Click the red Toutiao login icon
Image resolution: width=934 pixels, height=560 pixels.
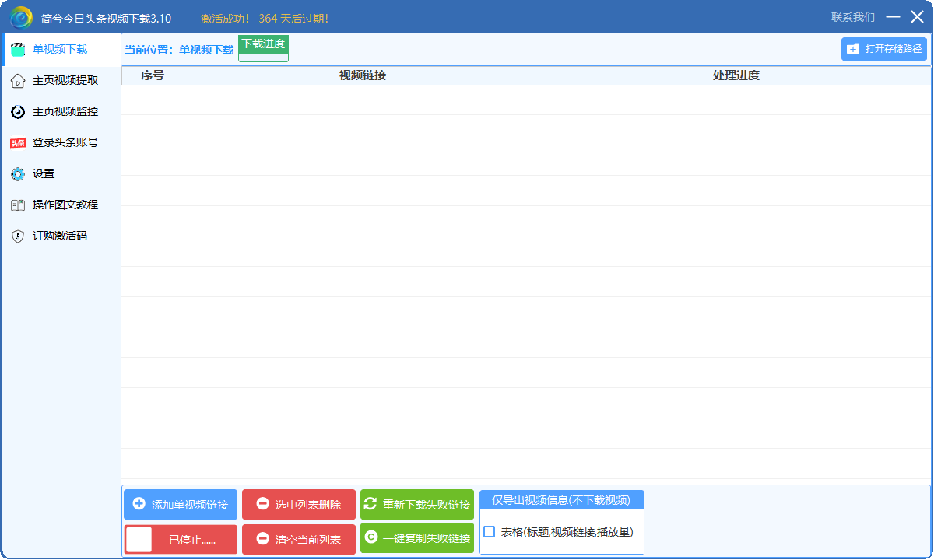18,143
